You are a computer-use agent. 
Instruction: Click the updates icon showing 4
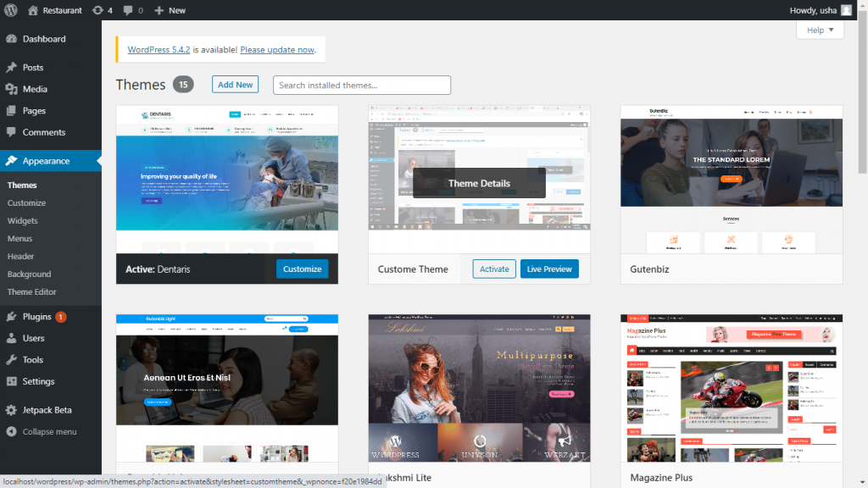[x=102, y=10]
